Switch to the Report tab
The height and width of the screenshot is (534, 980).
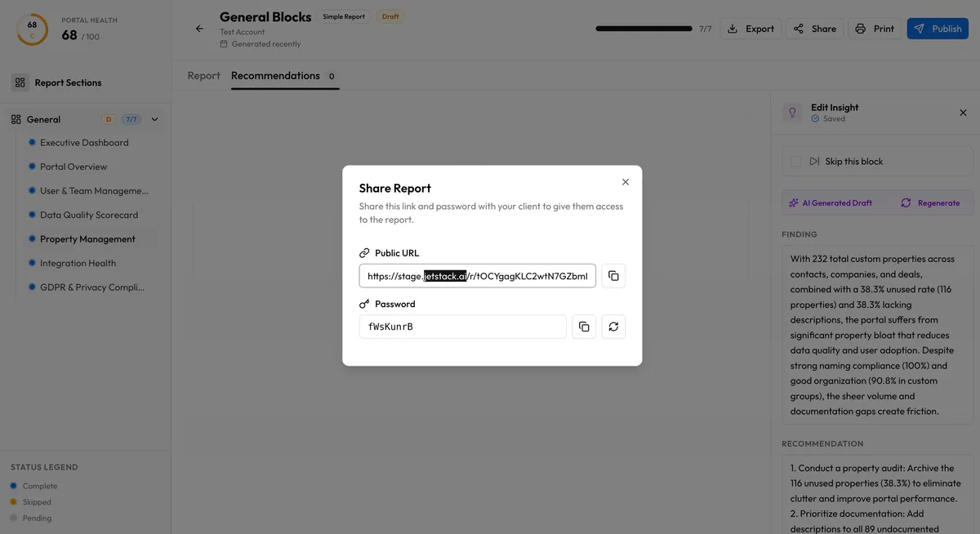(203, 75)
